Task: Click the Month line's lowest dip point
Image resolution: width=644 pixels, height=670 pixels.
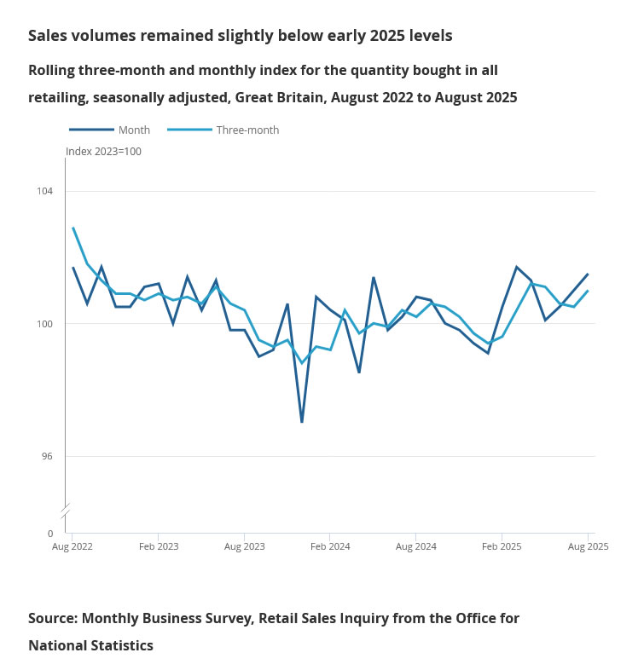Action: (x=302, y=422)
